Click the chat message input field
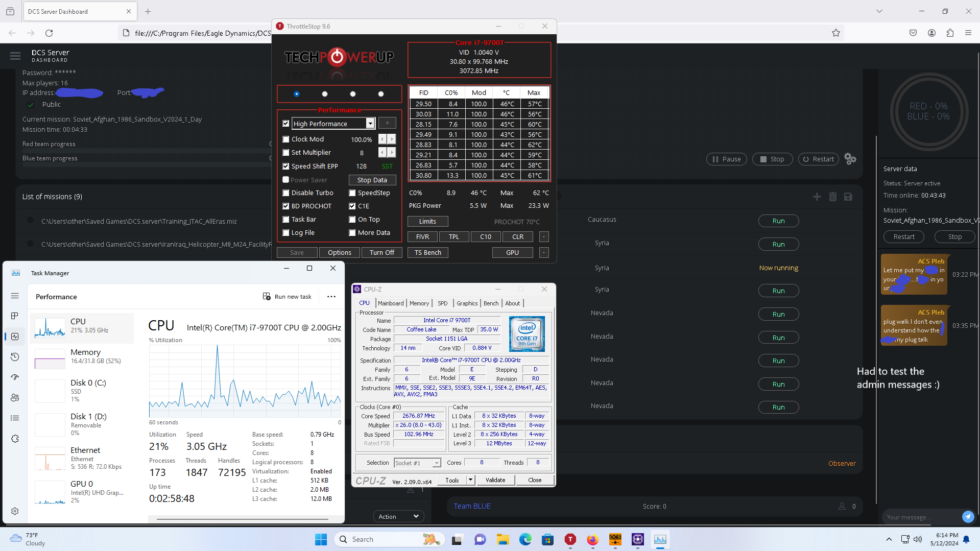This screenshot has height=551, width=980. (921, 517)
